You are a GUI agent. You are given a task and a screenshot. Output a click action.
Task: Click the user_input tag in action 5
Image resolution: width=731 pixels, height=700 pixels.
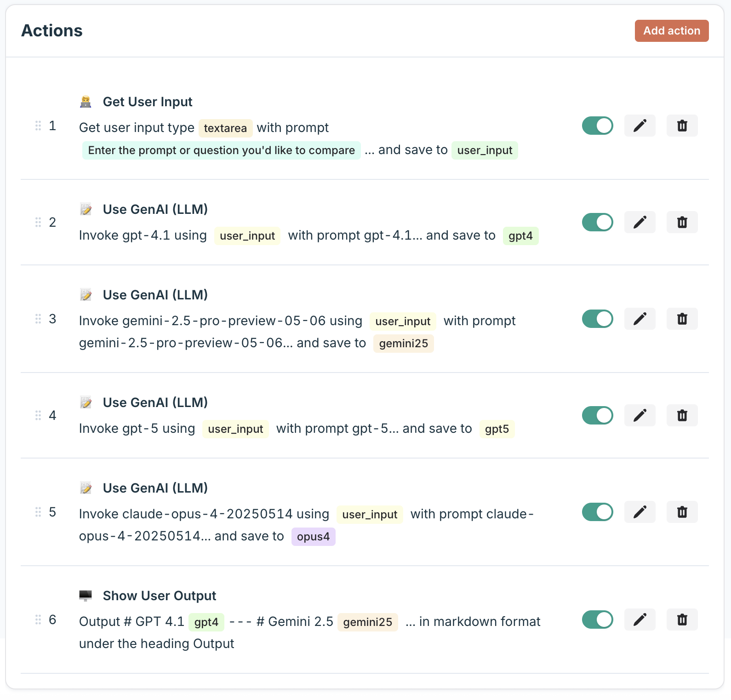click(x=370, y=515)
